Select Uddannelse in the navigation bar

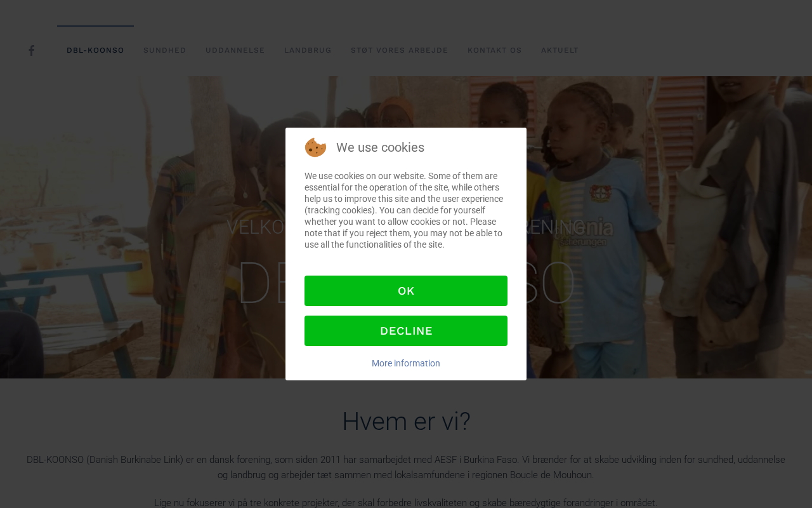click(x=235, y=50)
